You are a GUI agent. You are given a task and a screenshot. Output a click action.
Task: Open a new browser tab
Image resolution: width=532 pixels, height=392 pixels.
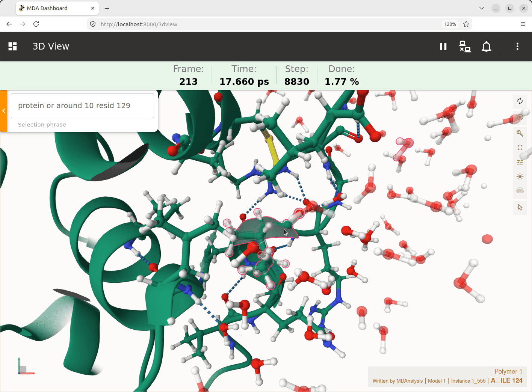[107, 8]
